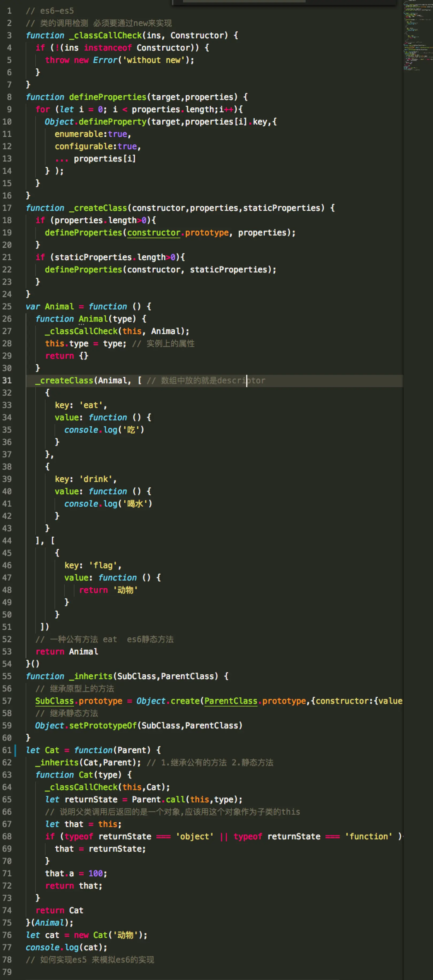Click '_createClass' in its declaration on line 17
Screen dimensions: 433x980
(x=98, y=208)
